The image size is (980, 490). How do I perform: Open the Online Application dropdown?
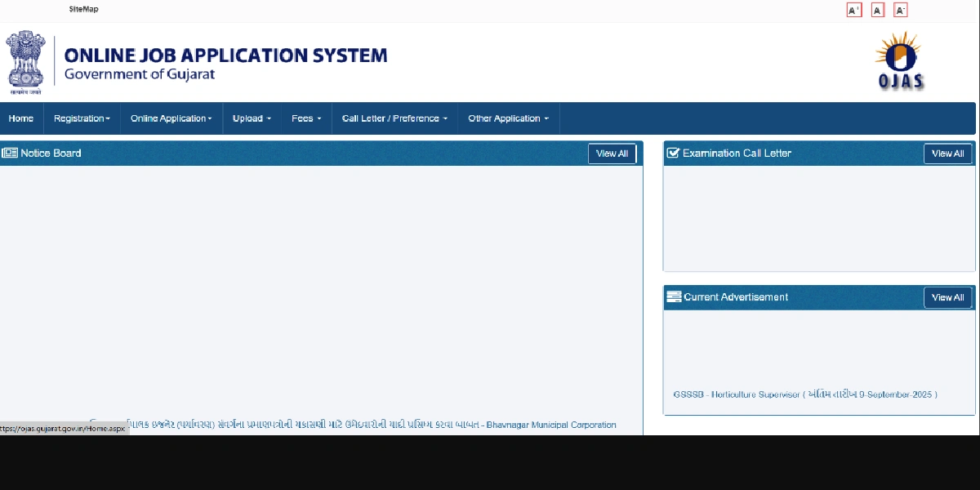coord(171,118)
